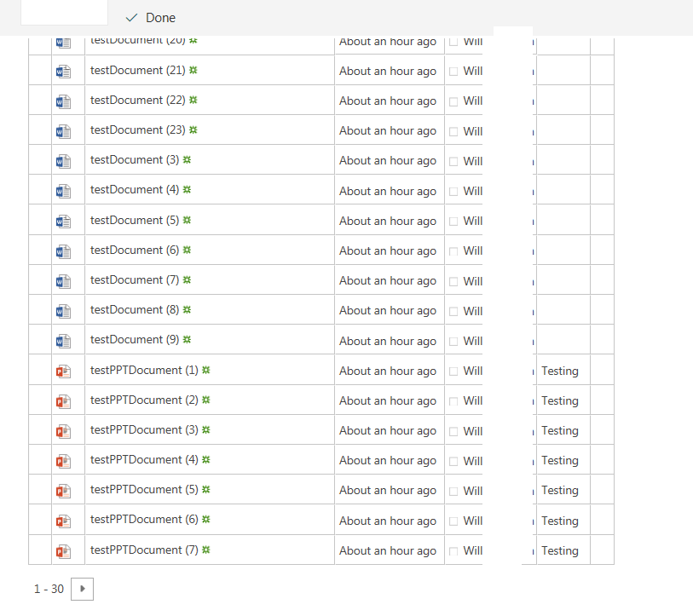Click PowerPoint icon for testPPTDocument (7)
This screenshot has width=693, height=616.
(x=63, y=551)
